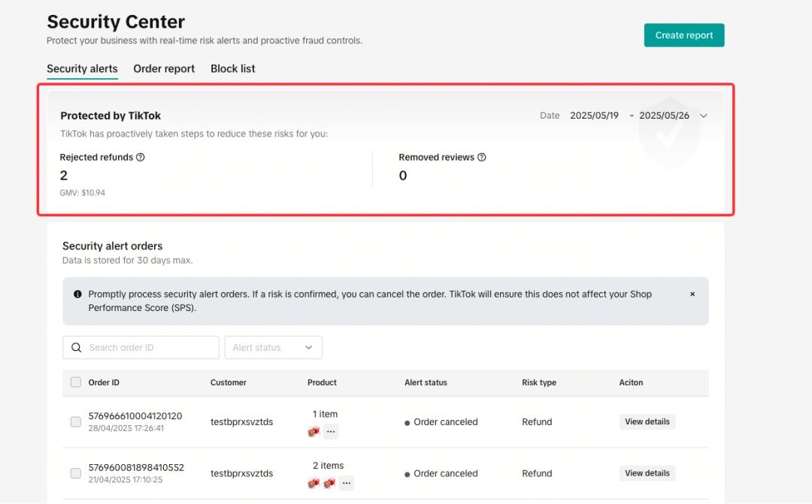Dismiss the security alert banner
The image size is (812, 504).
(692, 294)
